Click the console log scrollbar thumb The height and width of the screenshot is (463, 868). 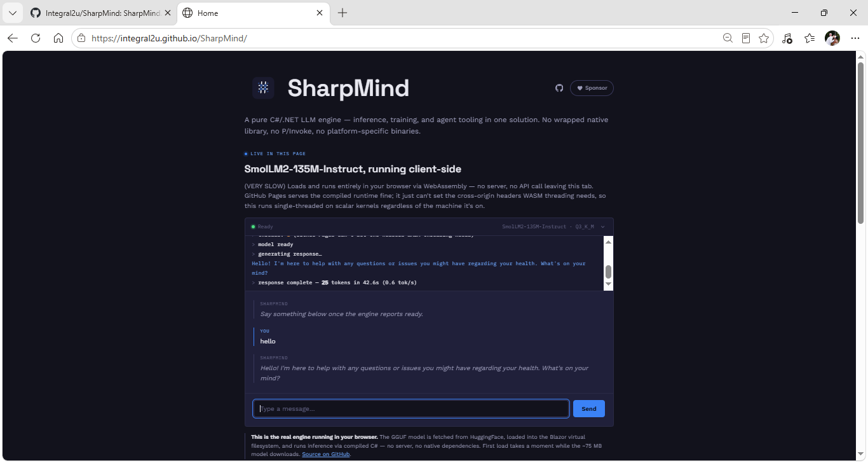[608, 272]
